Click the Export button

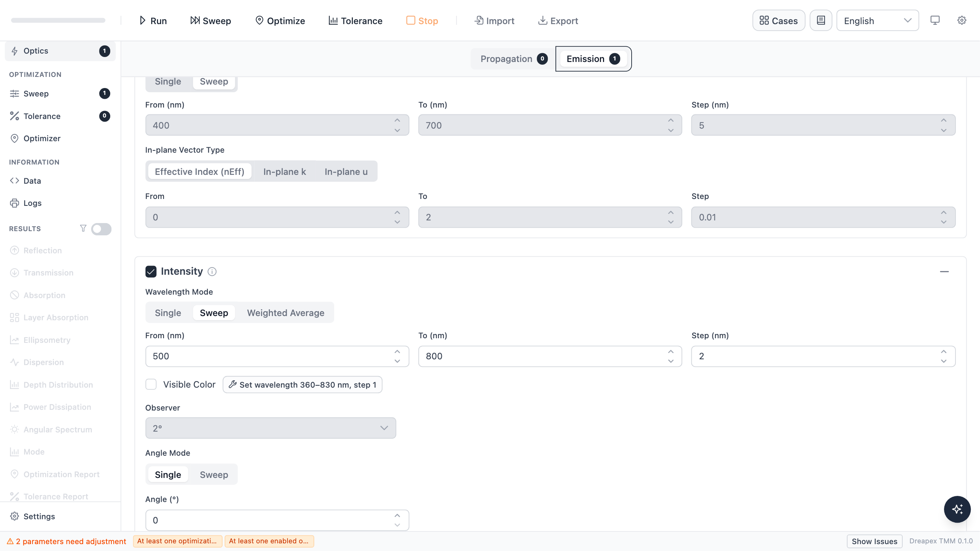[558, 21]
